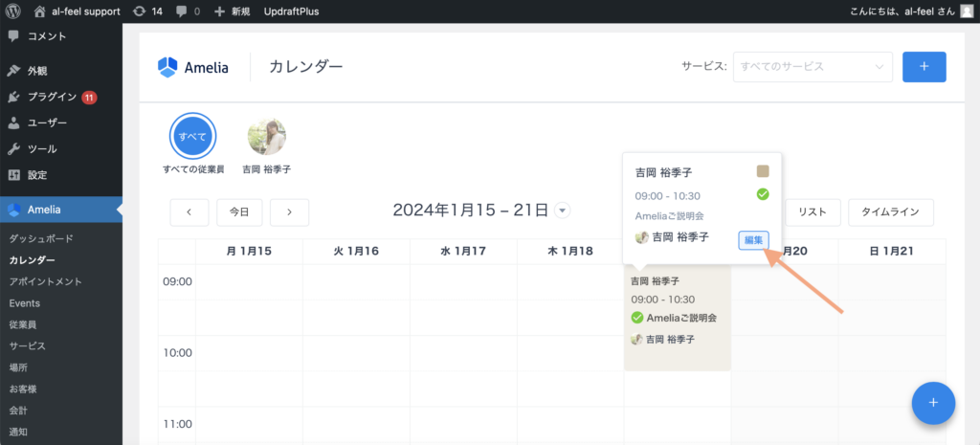Open the 新規 new content menu
Viewport: 980px width, 445px height.
pos(232,11)
